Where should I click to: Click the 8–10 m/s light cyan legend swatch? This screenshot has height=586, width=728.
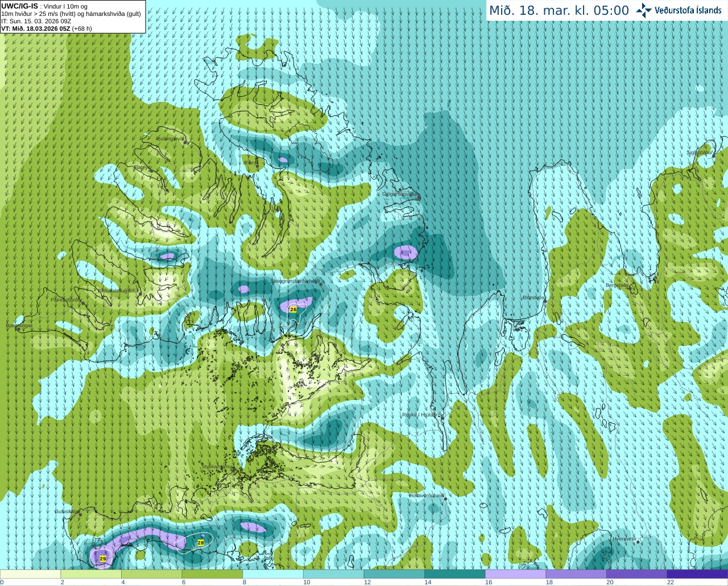point(273,574)
